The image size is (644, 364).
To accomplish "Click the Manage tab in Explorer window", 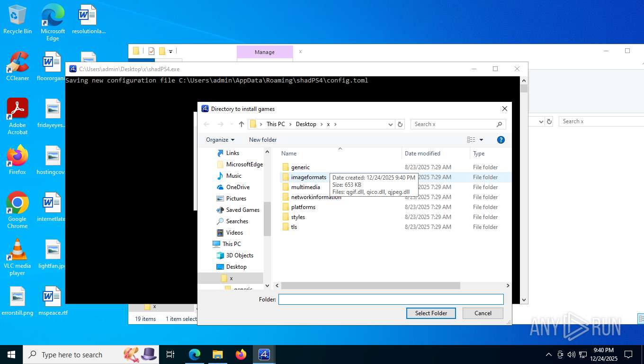I will (265, 52).
